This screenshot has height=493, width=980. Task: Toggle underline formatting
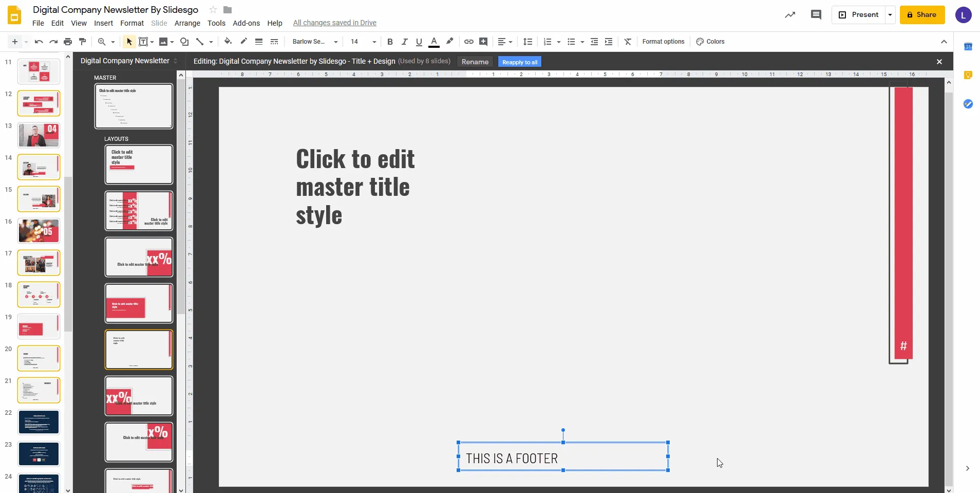click(x=419, y=42)
